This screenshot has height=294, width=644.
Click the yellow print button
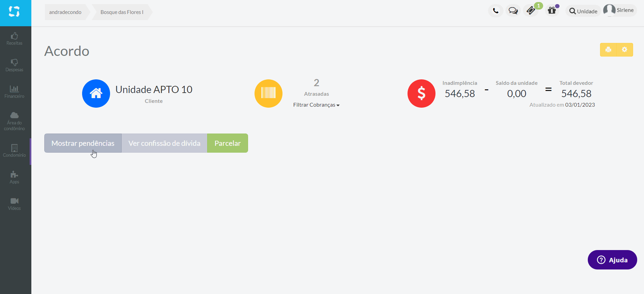[608, 50]
